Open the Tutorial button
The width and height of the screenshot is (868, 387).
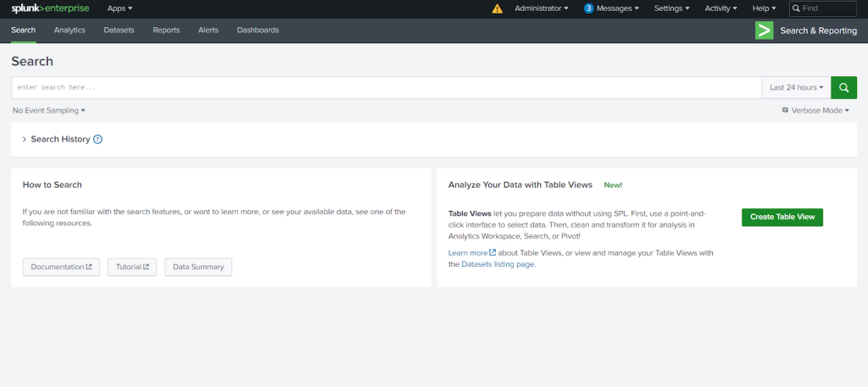[132, 267]
